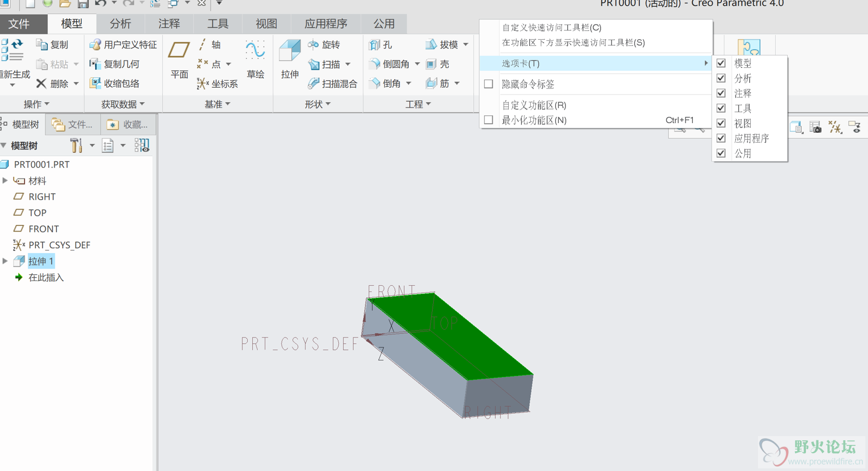Expand the 材料 tree node
Screen dimensions: 868x471
pyautogui.click(x=5, y=180)
